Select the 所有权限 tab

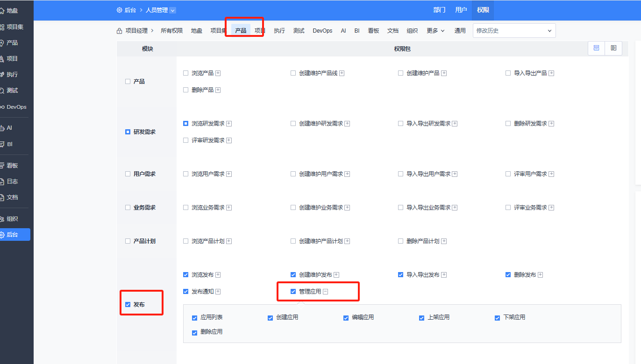pos(171,31)
